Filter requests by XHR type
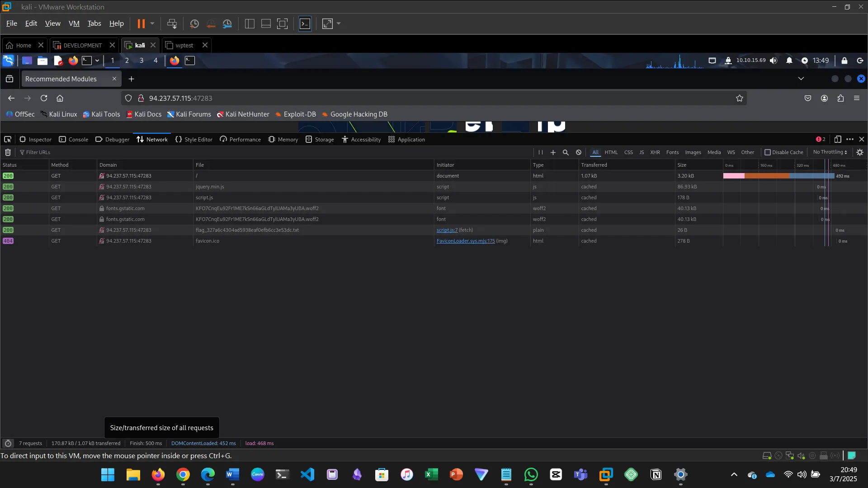This screenshot has height=488, width=868. tap(655, 152)
